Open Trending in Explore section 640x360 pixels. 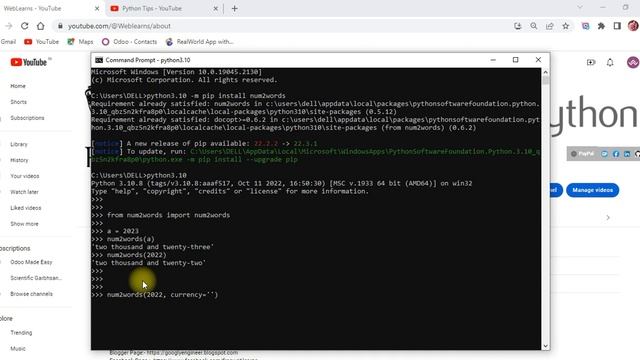pos(21,333)
